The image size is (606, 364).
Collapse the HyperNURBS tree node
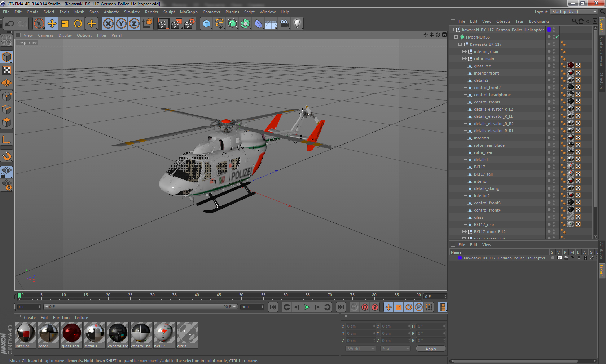[x=456, y=37]
